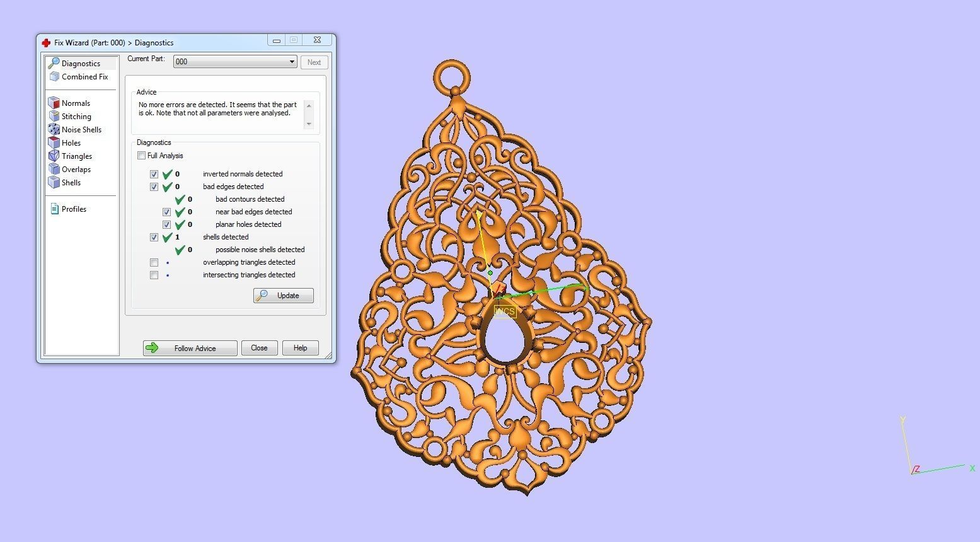Image resolution: width=980 pixels, height=542 pixels.
Task: Enable intersecting triangles detected checkbox
Action: (154, 275)
